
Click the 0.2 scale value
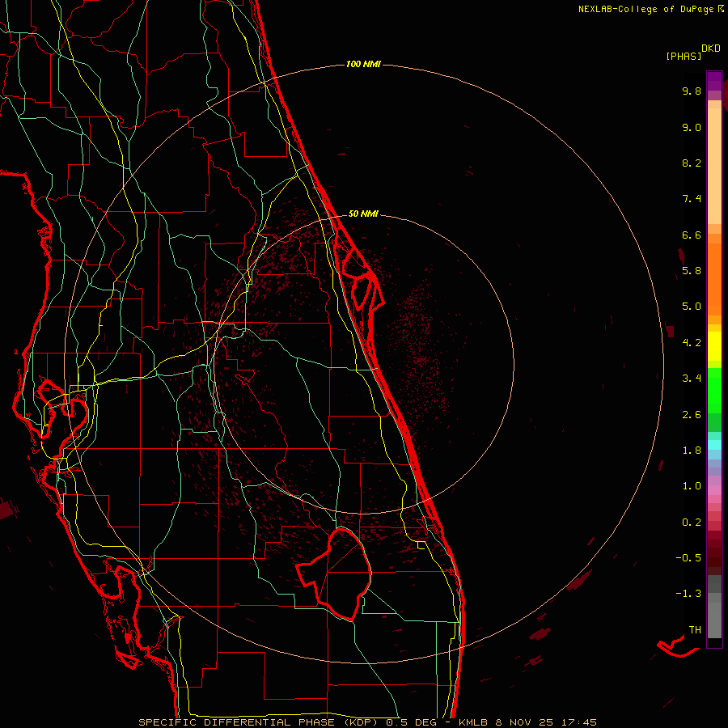[692, 523]
